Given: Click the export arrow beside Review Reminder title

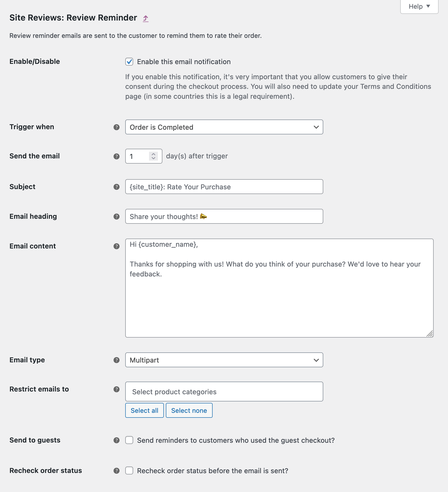Looking at the screenshot, I should (146, 18).
